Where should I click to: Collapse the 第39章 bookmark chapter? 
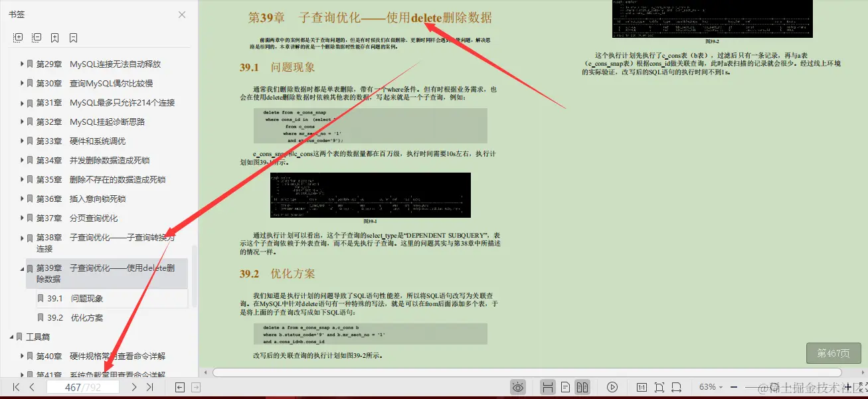point(23,267)
